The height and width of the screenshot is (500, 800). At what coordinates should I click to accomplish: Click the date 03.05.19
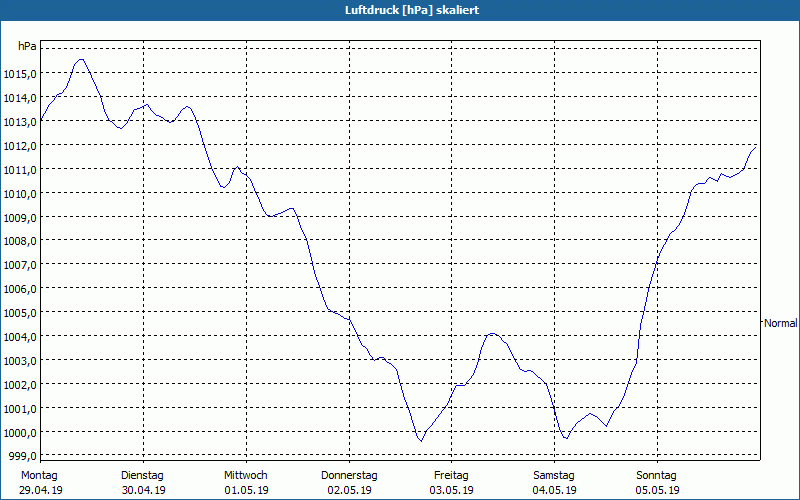coord(452,490)
